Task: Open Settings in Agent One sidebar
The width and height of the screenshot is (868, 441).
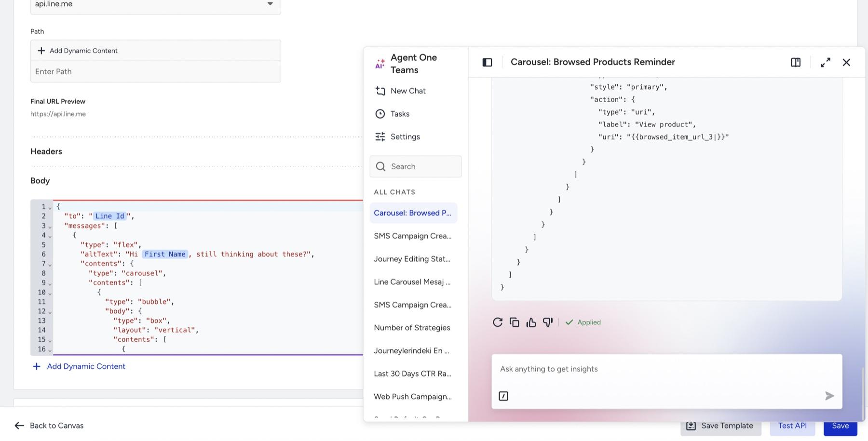Action: click(x=397, y=137)
